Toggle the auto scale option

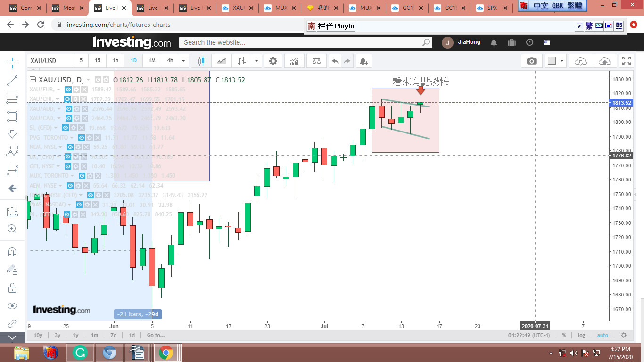pyautogui.click(x=603, y=335)
